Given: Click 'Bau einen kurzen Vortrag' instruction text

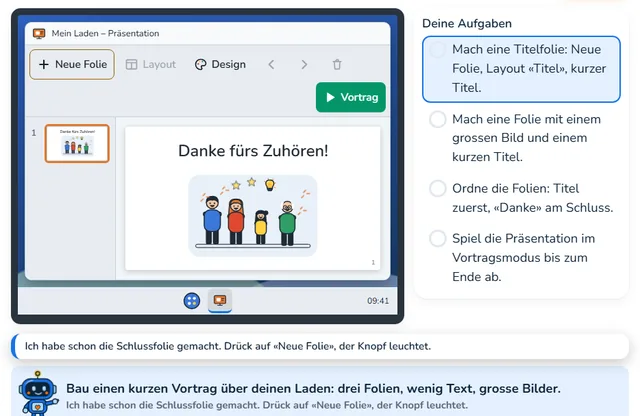Looking at the screenshot, I should coord(313,389).
